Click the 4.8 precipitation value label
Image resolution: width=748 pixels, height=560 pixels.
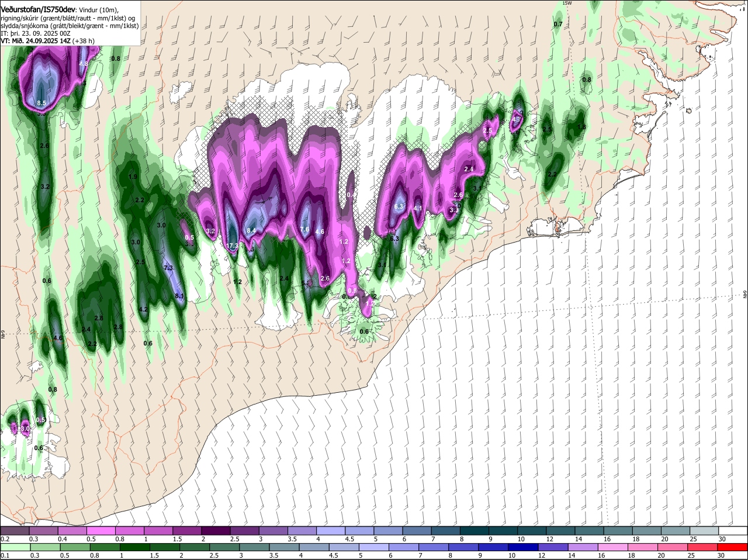click(84, 64)
